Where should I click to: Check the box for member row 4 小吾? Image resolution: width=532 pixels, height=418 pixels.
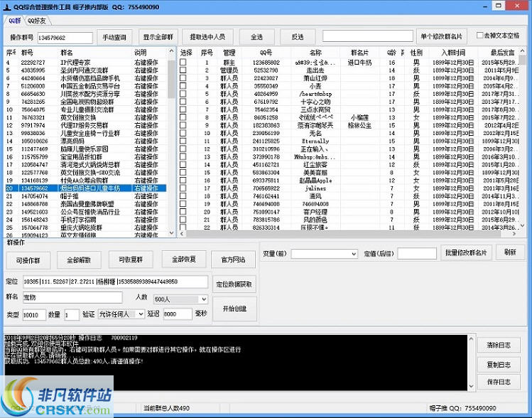click(x=183, y=85)
